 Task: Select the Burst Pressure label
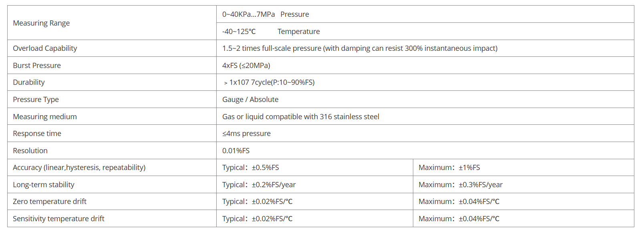click(x=37, y=66)
